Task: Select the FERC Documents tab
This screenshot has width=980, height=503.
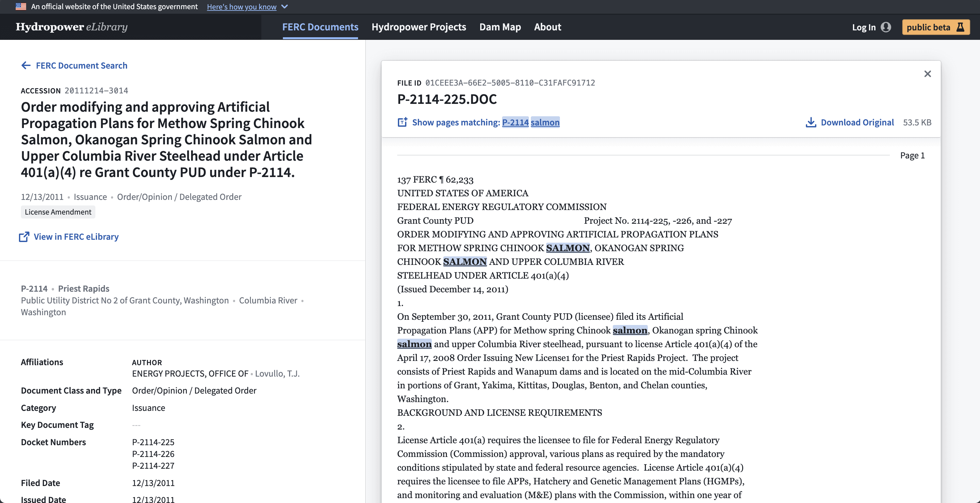Action: (321, 26)
